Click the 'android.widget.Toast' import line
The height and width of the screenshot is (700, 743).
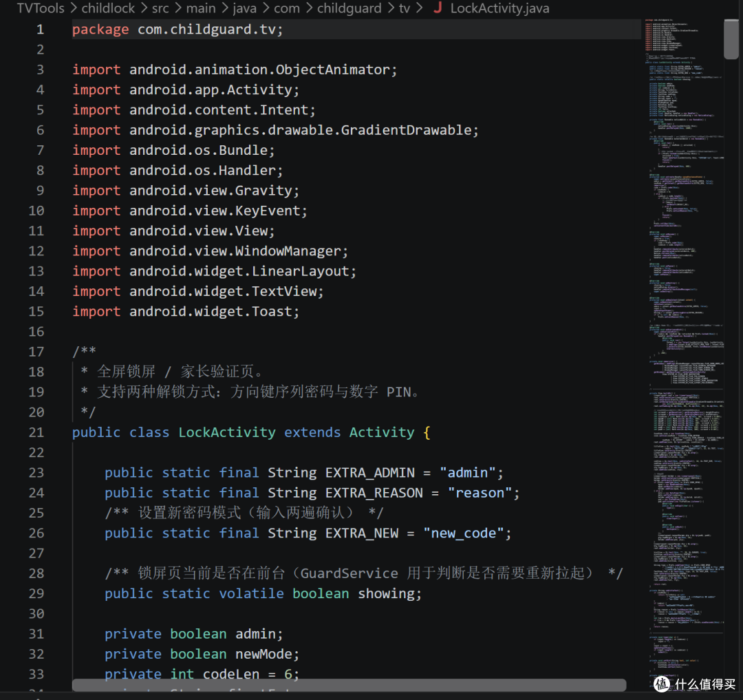(186, 311)
